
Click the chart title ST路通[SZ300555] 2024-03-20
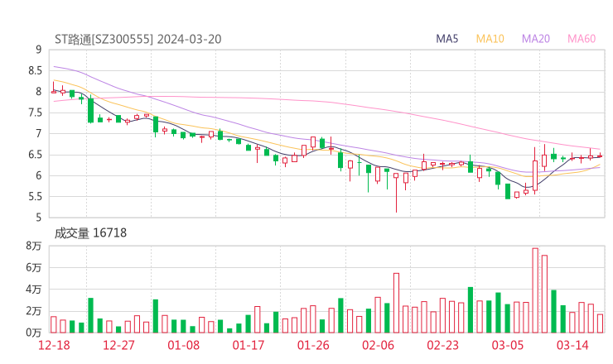[138, 39]
